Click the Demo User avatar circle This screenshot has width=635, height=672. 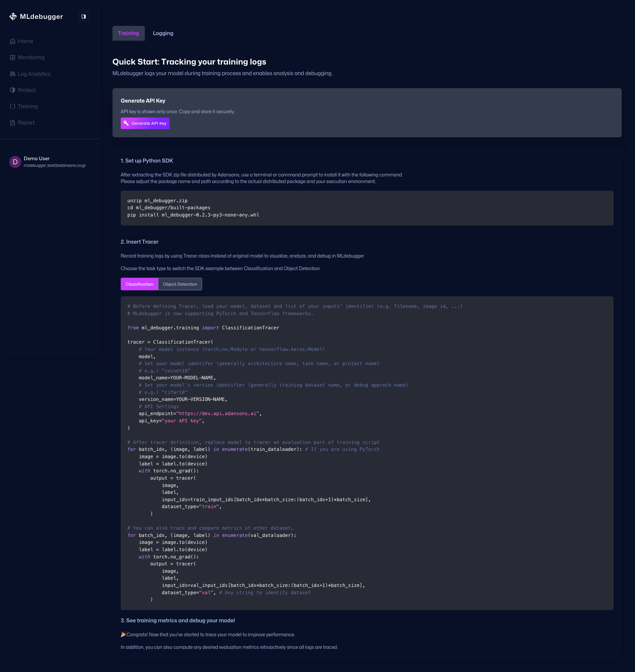click(x=15, y=162)
